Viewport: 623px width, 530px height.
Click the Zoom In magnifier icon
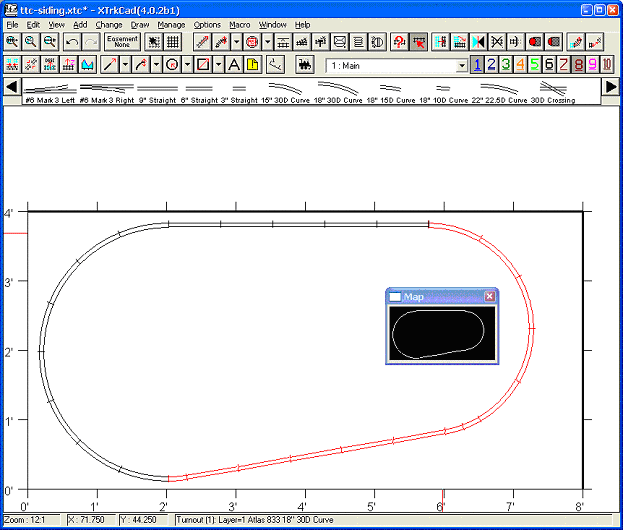tap(12, 42)
